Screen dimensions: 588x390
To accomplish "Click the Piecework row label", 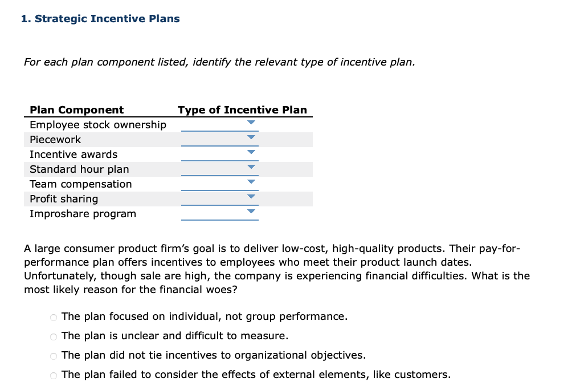I will tap(55, 139).
